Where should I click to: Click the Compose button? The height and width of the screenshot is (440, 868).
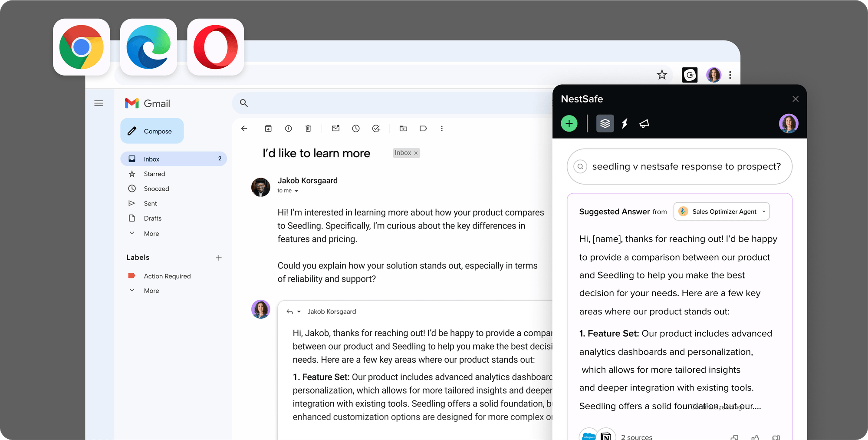pyautogui.click(x=152, y=131)
